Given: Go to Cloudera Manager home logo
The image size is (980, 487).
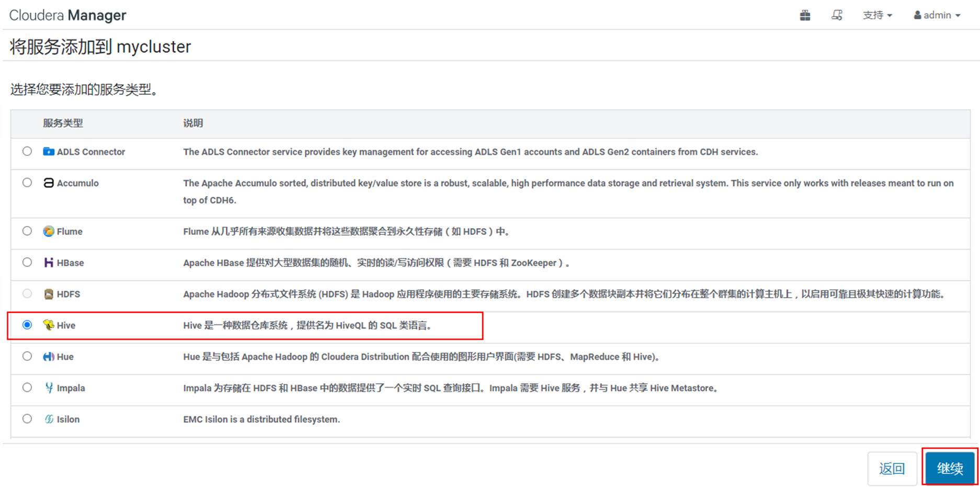Looking at the screenshot, I should (x=68, y=15).
